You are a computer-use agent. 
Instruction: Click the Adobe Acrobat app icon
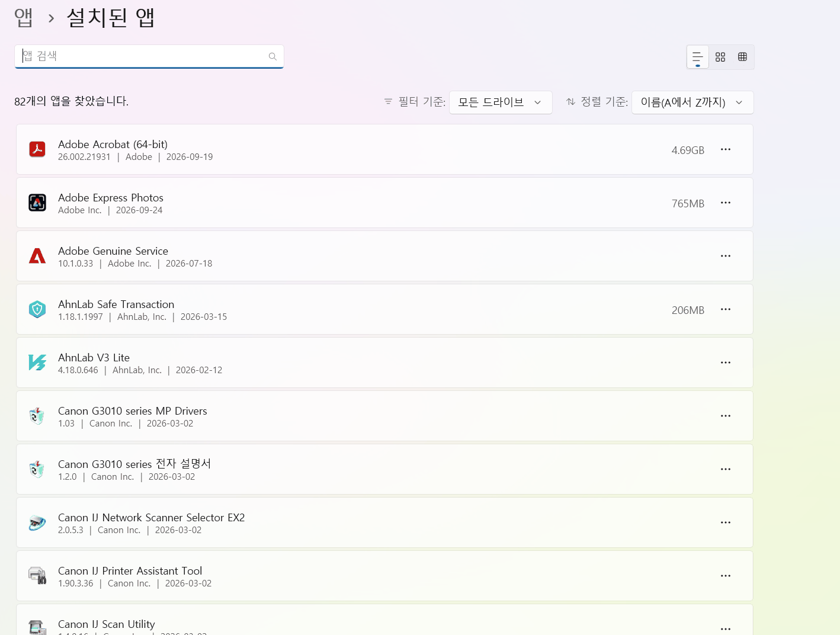[37, 149]
